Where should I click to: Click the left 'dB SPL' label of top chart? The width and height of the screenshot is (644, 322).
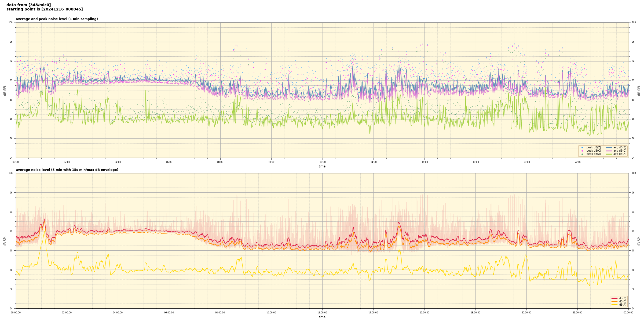coord(5,90)
